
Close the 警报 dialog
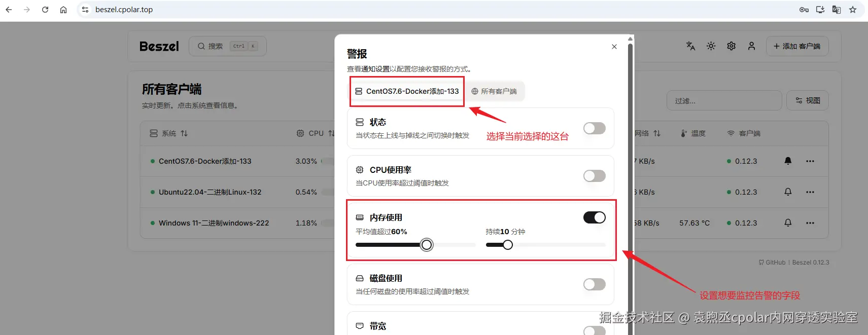(614, 47)
